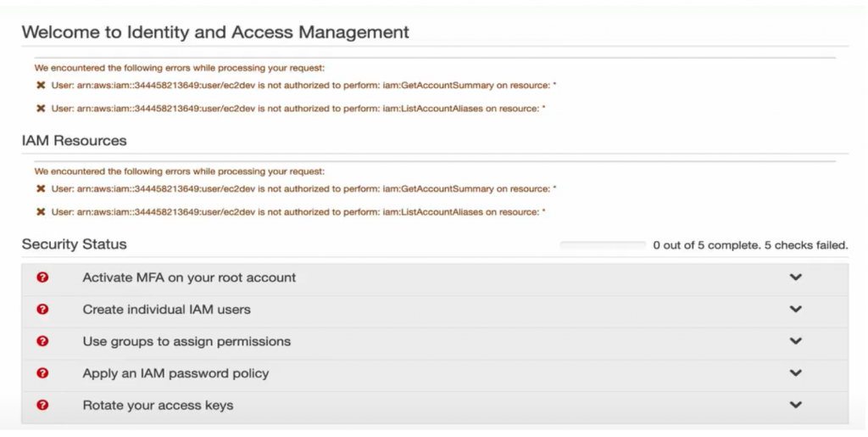Click red question icon beside Rotate access keys

click(x=42, y=406)
